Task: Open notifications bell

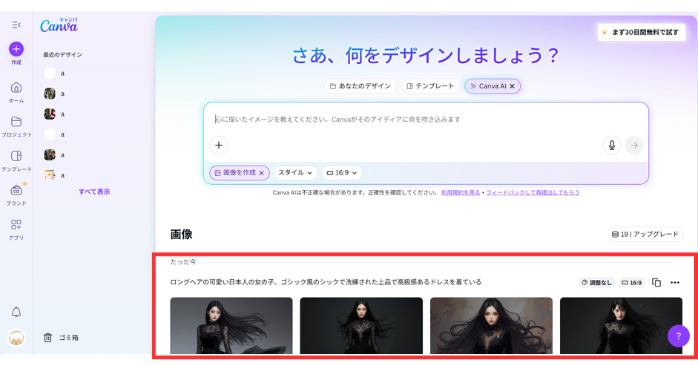Action: point(16,312)
